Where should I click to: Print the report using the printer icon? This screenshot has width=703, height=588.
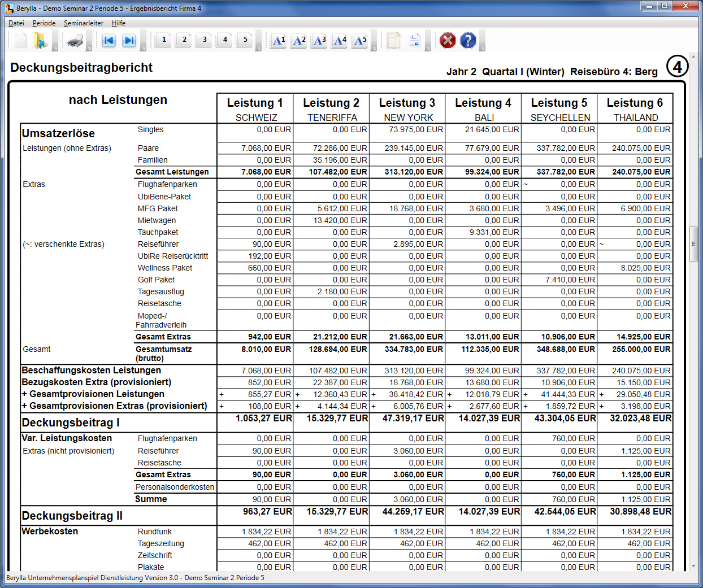(75, 41)
